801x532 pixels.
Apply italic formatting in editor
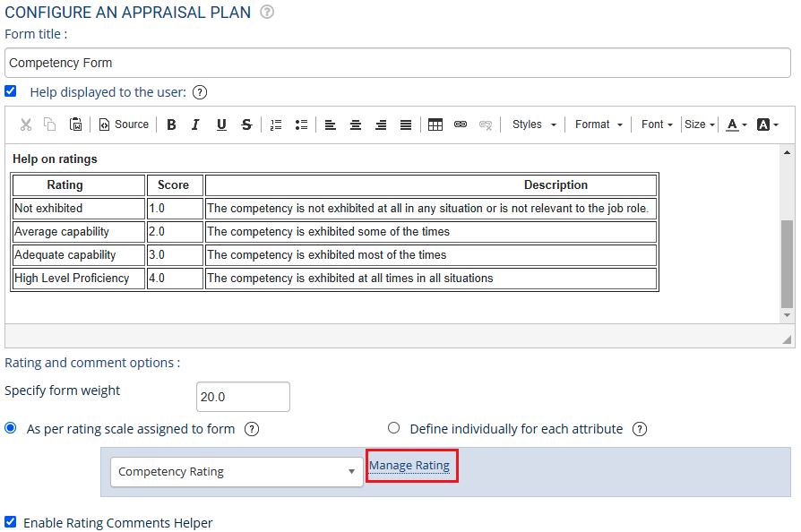coord(195,125)
